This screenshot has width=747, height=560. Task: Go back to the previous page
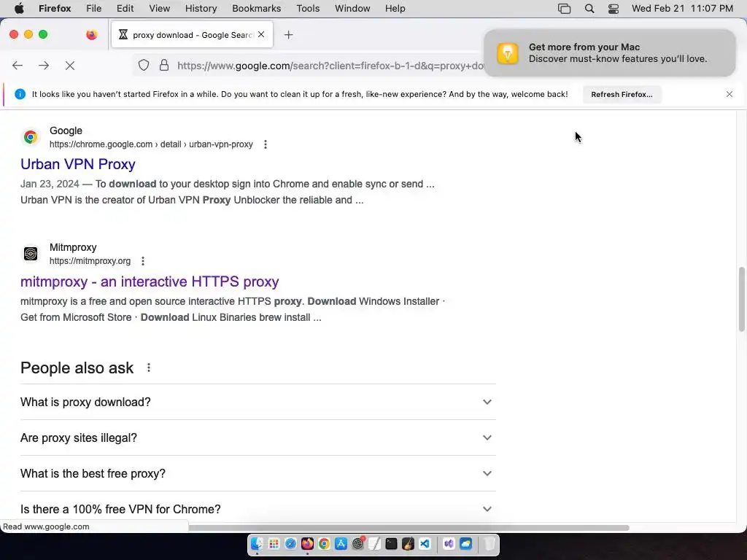[18, 65]
